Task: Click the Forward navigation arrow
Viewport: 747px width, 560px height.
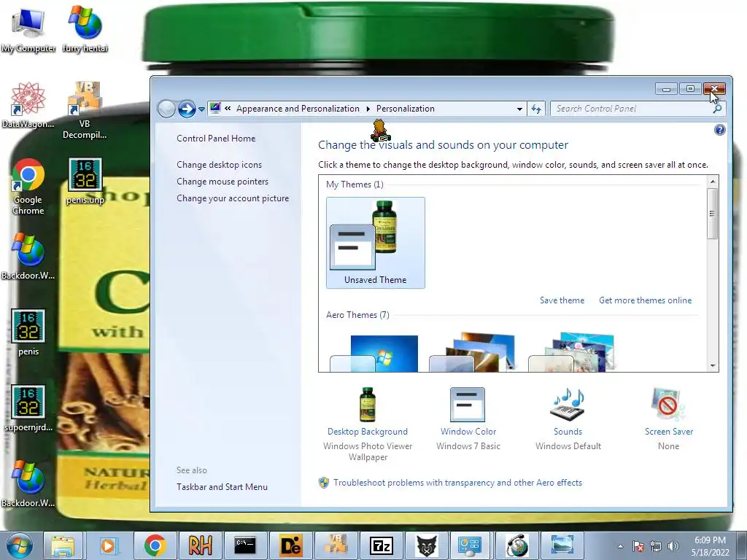Action: (x=187, y=109)
